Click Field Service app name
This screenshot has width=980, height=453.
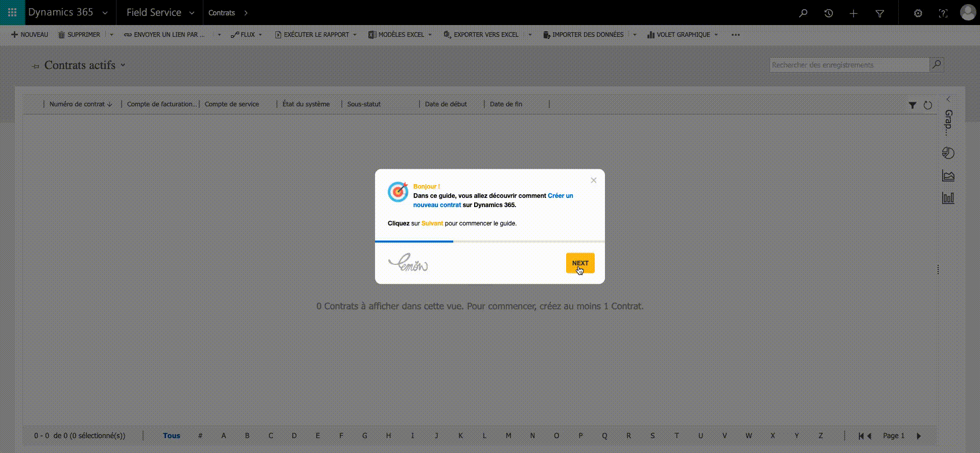[154, 12]
